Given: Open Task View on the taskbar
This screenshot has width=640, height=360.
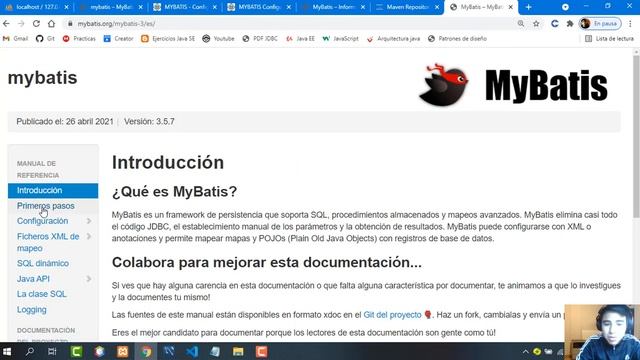Looking at the screenshot, I should click(52, 351).
